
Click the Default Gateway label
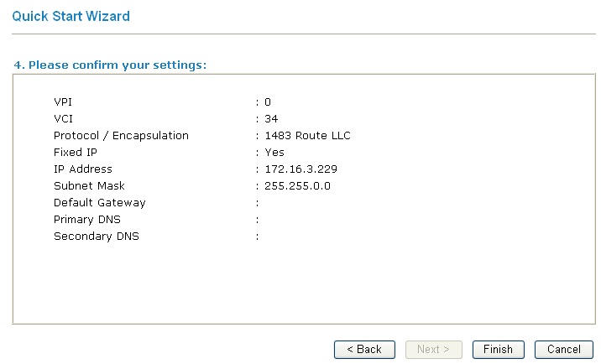(x=100, y=203)
